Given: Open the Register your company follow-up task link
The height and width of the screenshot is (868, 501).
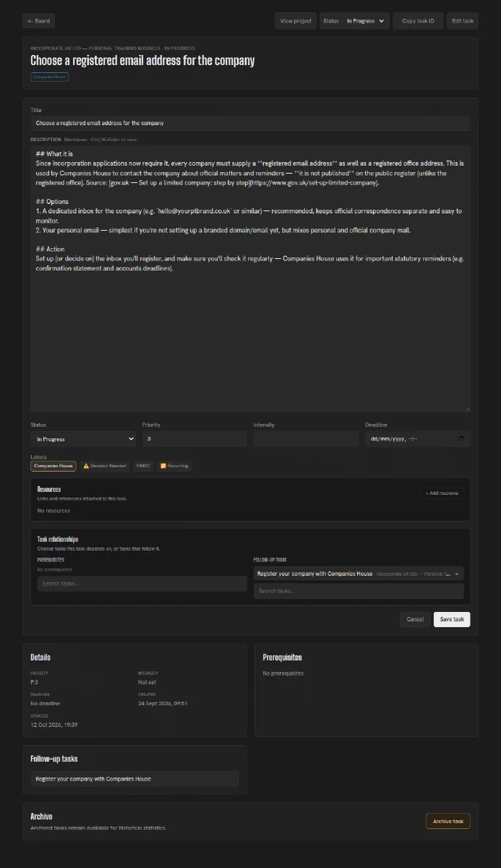Looking at the screenshot, I should [134, 779].
